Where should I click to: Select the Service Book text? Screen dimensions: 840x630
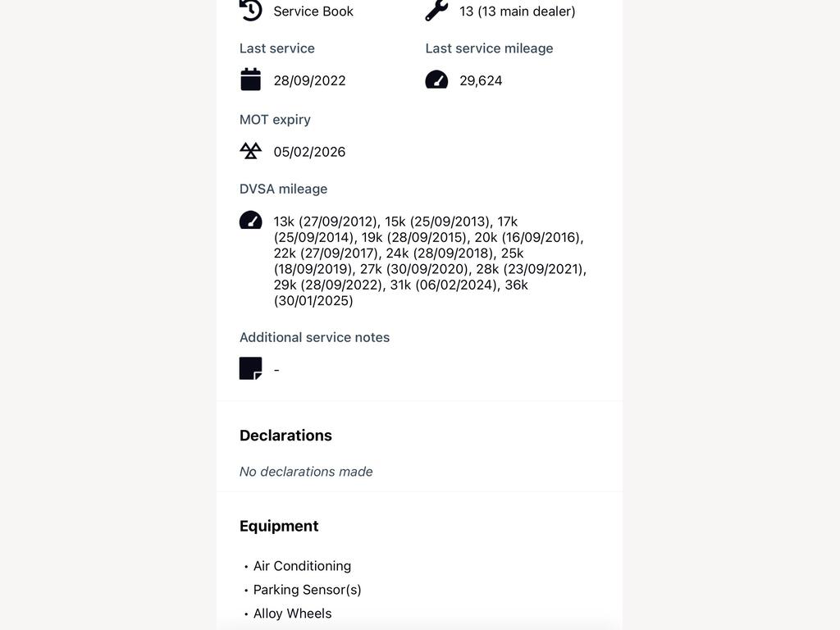pos(313,11)
